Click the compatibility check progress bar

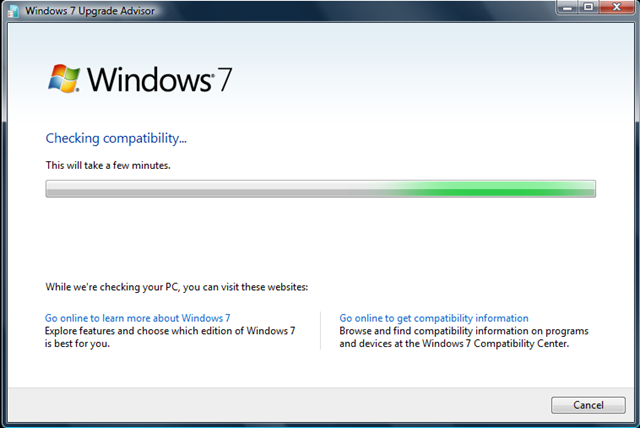click(320, 188)
